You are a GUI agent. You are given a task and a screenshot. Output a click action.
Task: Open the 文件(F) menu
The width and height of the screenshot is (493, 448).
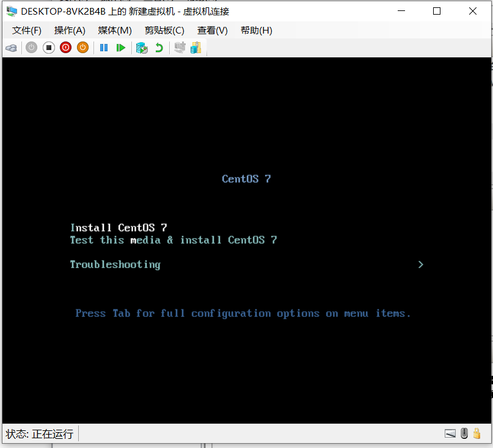click(x=27, y=31)
